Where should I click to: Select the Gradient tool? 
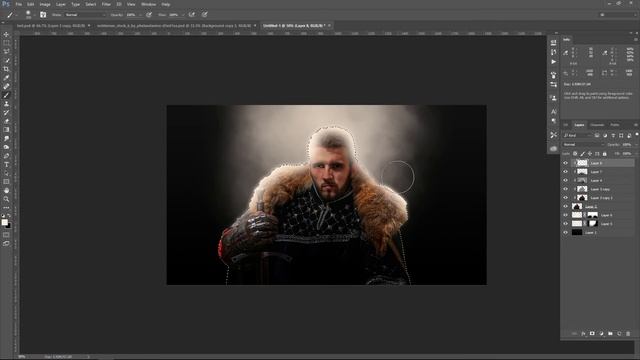click(x=6, y=130)
